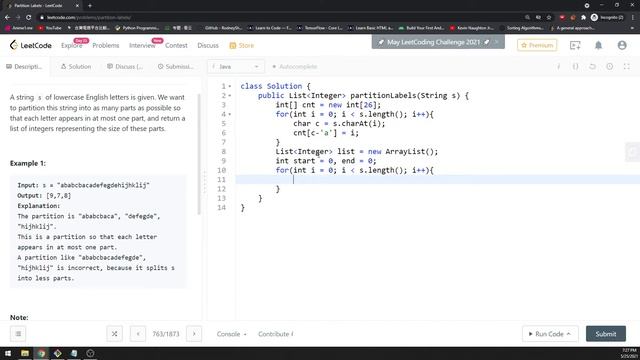Click the leetcode.com address bar
Viewport: 640px width, 360px height.
[x=88, y=18]
